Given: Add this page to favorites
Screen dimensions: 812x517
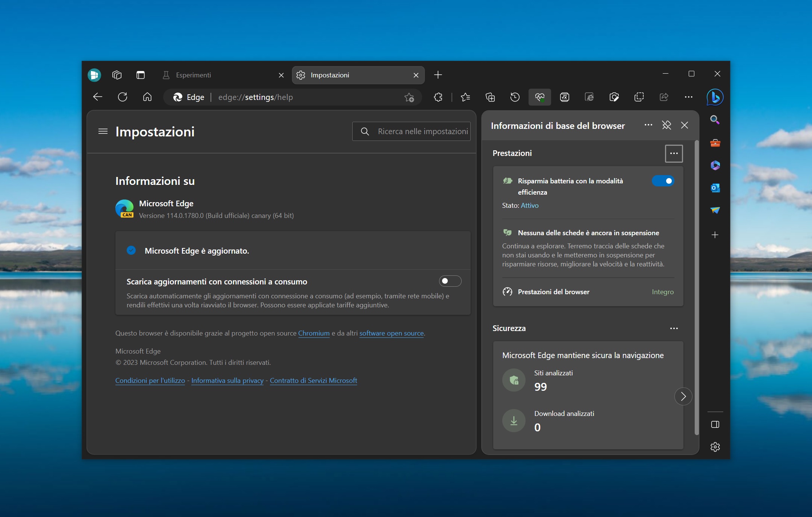Looking at the screenshot, I should (x=409, y=97).
